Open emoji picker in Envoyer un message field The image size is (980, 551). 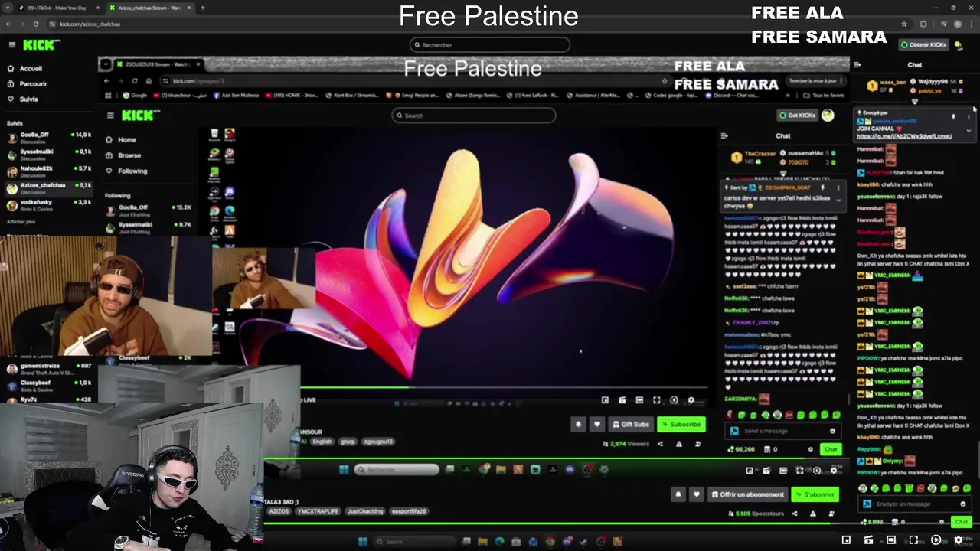[x=962, y=504]
